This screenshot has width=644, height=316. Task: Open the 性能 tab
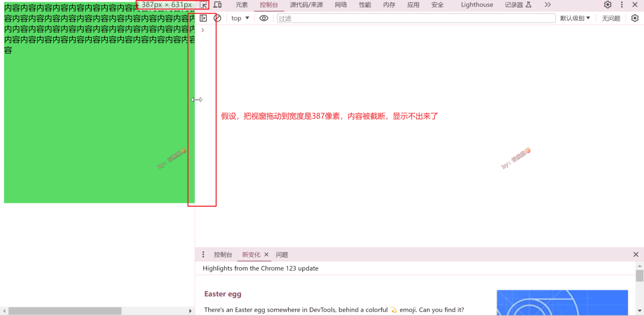[x=365, y=5]
